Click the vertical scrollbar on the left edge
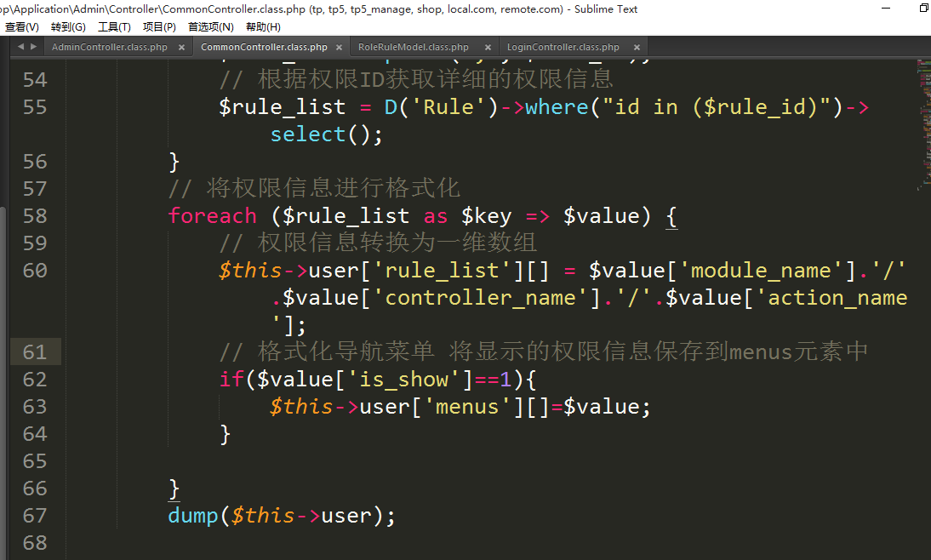Viewport: 931px width, 560px height. (x=3, y=340)
